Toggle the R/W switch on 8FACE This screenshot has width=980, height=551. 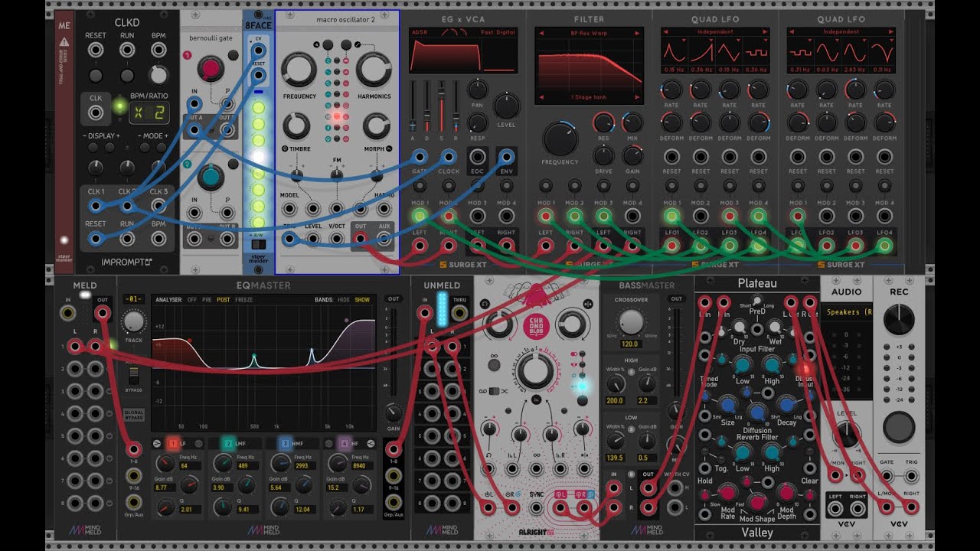click(259, 245)
